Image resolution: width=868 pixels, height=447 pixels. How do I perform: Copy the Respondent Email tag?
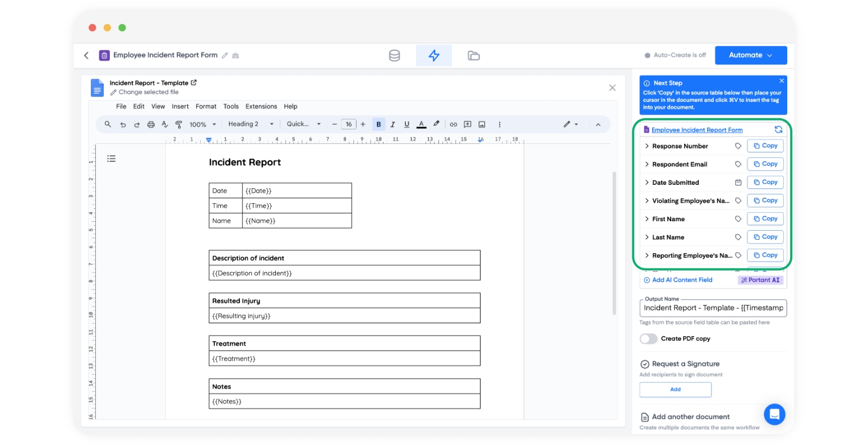pos(765,164)
